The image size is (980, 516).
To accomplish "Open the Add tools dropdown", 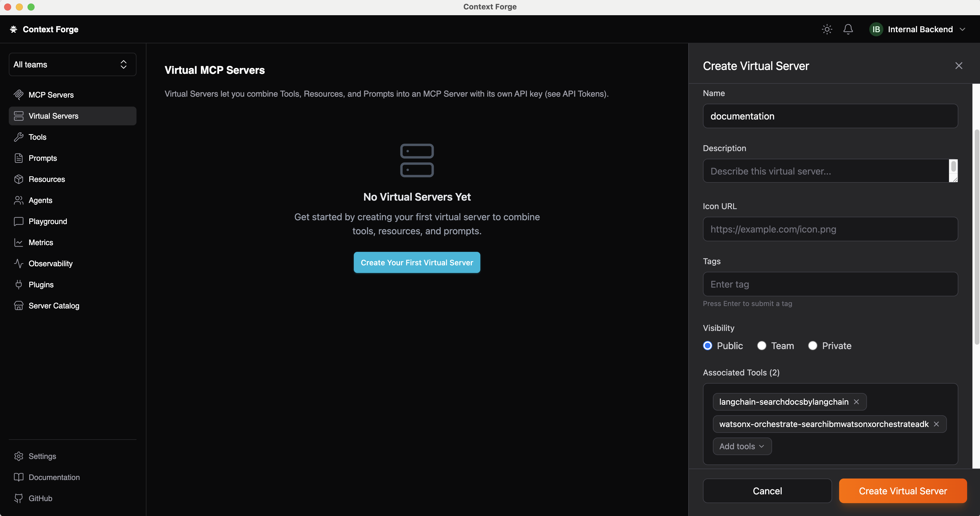I will 742,446.
